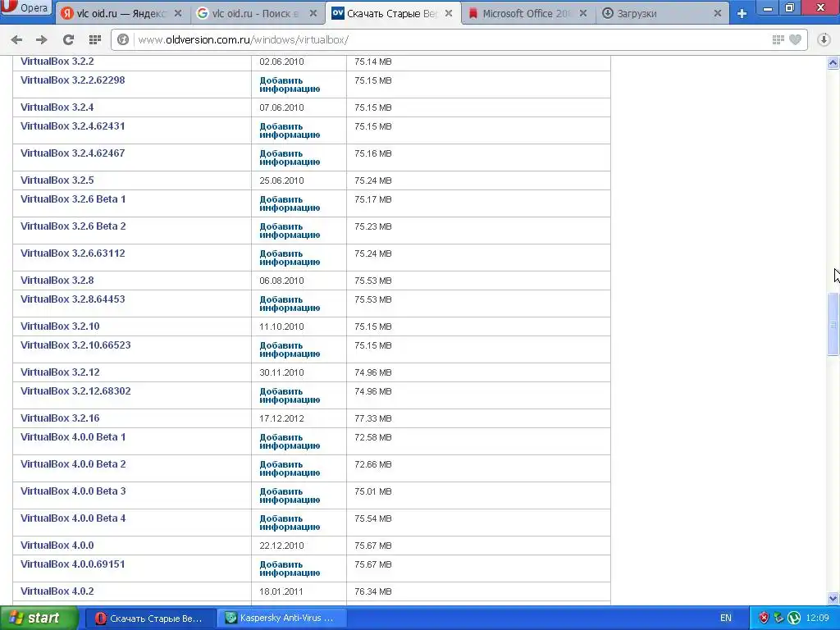Switch to Google vlc oid.ru search tab
This screenshot has height=630, width=840.
257,13
